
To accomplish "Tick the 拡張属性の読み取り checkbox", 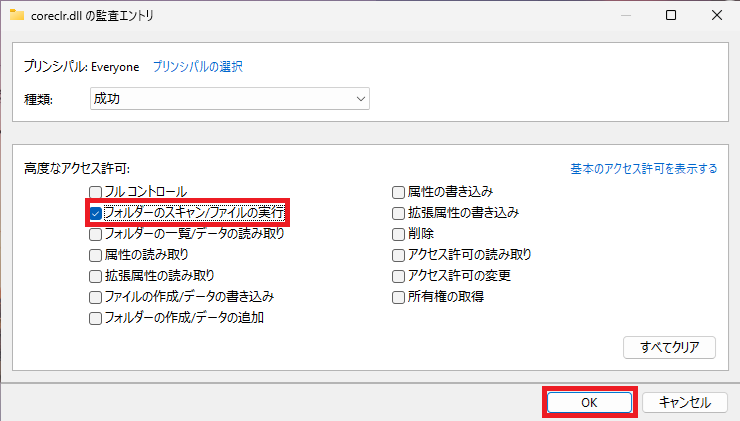I will pos(95,276).
